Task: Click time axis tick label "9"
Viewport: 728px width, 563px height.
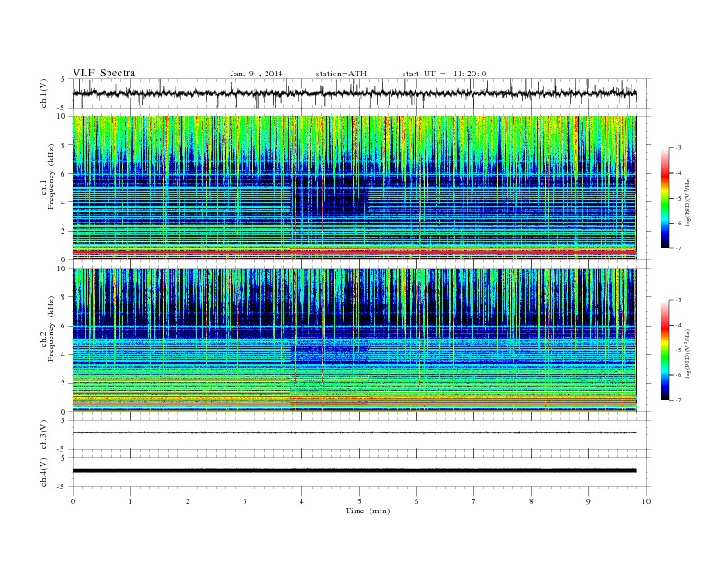Action: [588, 501]
